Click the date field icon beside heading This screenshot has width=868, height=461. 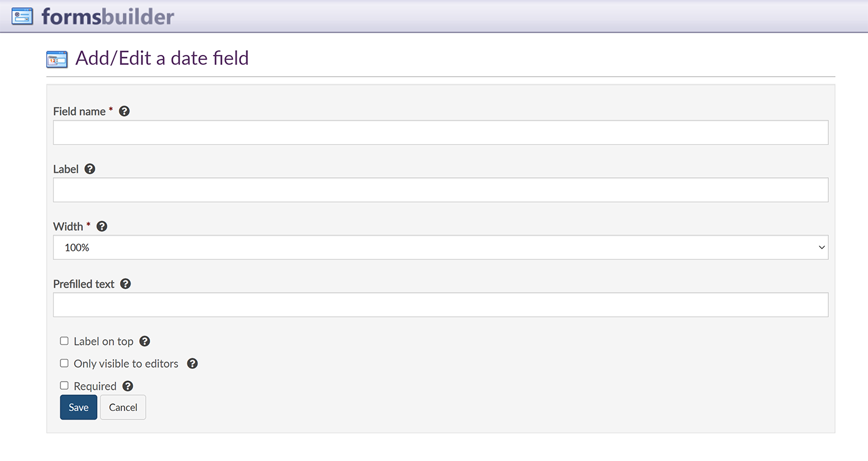pos(57,59)
